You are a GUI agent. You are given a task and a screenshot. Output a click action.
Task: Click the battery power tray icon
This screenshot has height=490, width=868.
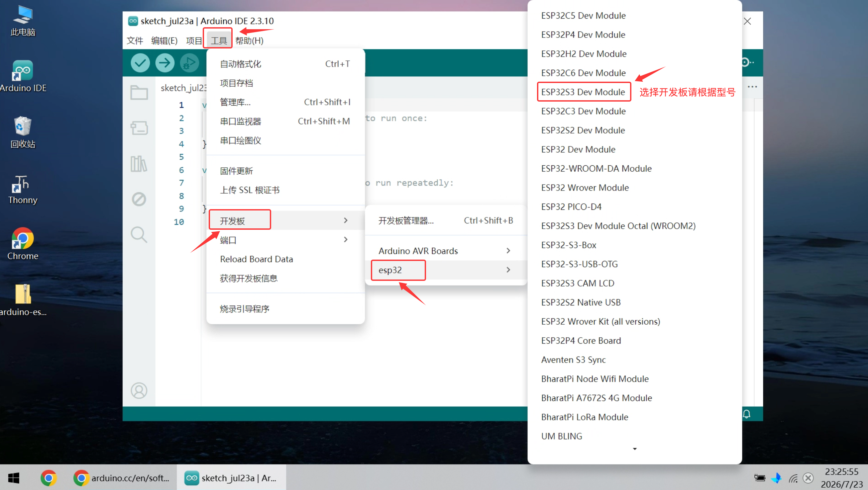[760, 478]
